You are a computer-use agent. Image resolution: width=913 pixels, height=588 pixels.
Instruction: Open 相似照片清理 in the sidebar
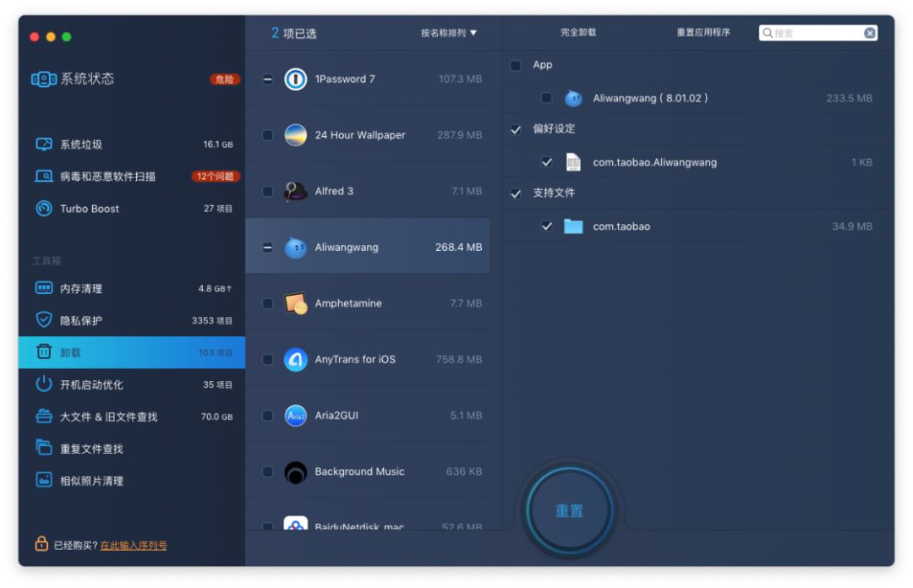point(133,481)
